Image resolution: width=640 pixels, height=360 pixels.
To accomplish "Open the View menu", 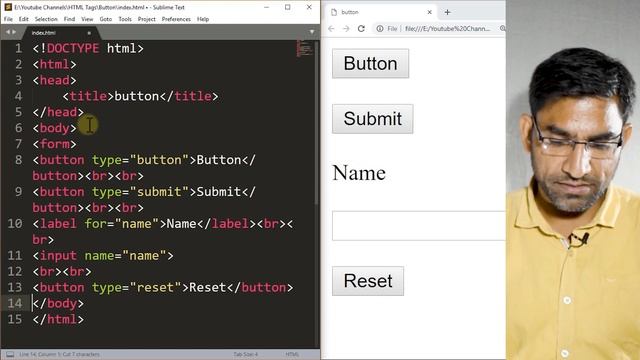I will (x=87, y=19).
